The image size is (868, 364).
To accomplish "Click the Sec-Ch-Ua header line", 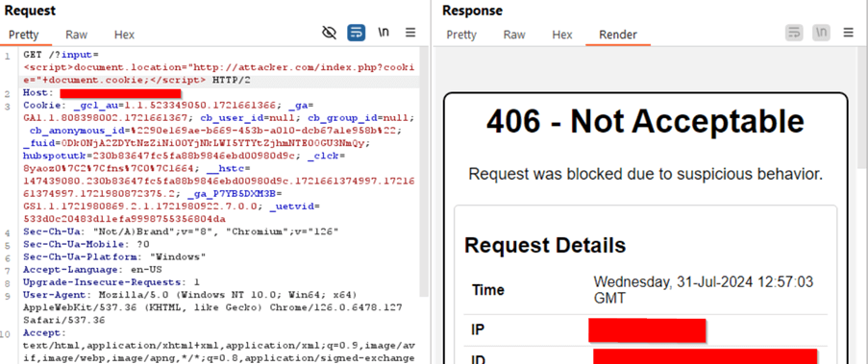I will coord(181,231).
